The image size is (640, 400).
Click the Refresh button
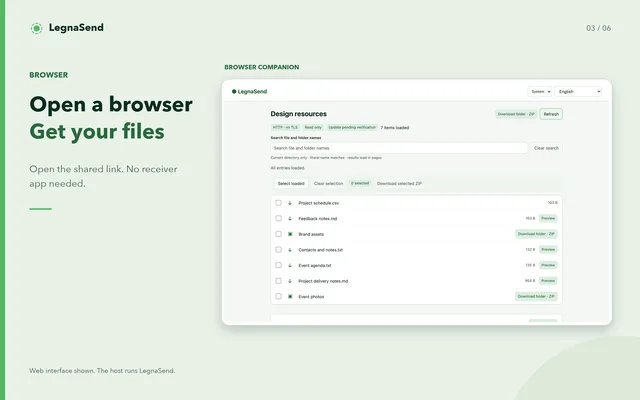[x=551, y=114]
